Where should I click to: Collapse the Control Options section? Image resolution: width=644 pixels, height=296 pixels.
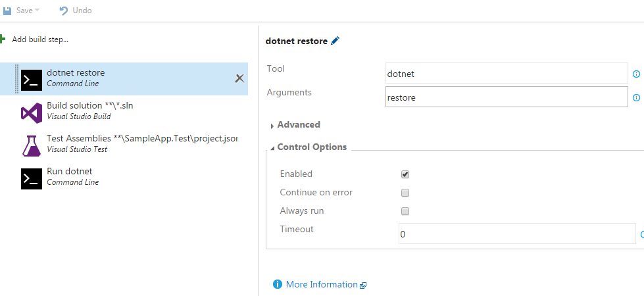click(x=308, y=147)
